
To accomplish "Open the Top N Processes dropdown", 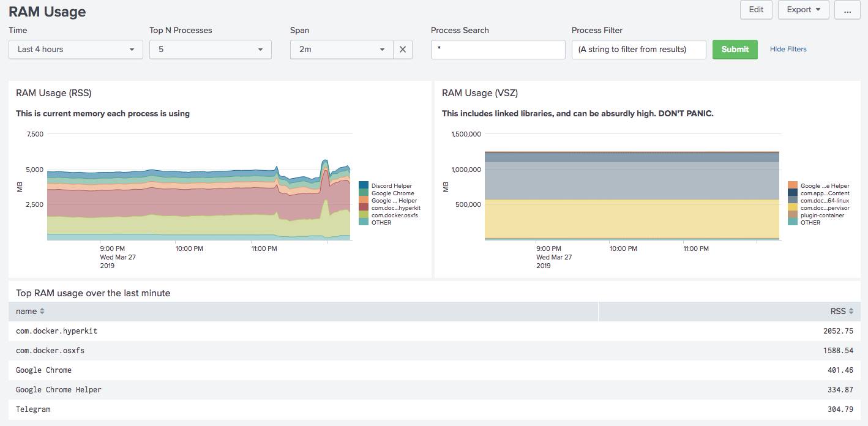I will [x=211, y=50].
